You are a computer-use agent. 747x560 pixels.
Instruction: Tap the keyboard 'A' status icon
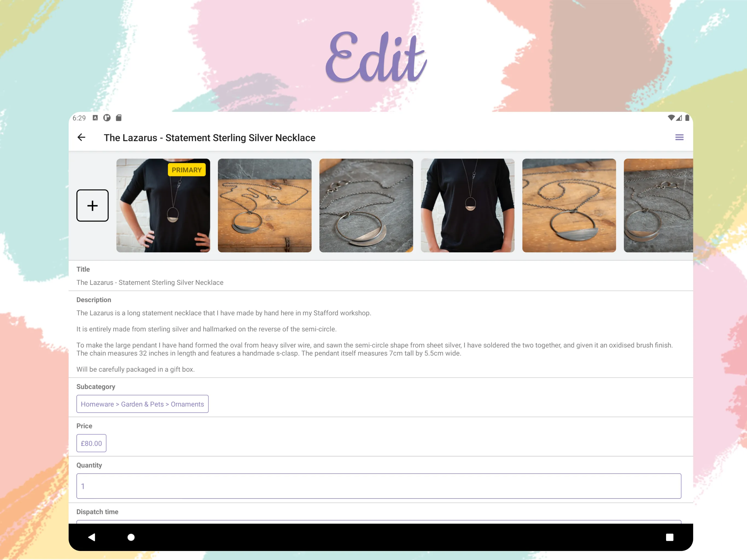coord(95,118)
